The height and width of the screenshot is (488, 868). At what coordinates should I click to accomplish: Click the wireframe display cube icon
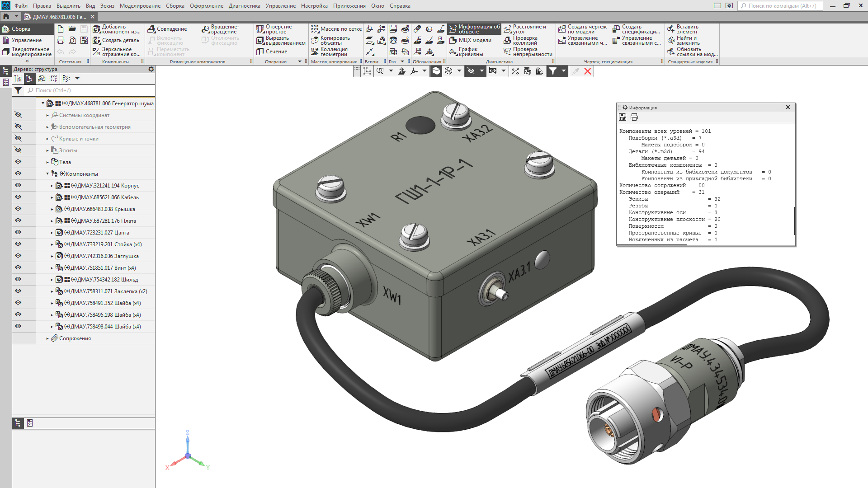pyautogui.click(x=448, y=71)
